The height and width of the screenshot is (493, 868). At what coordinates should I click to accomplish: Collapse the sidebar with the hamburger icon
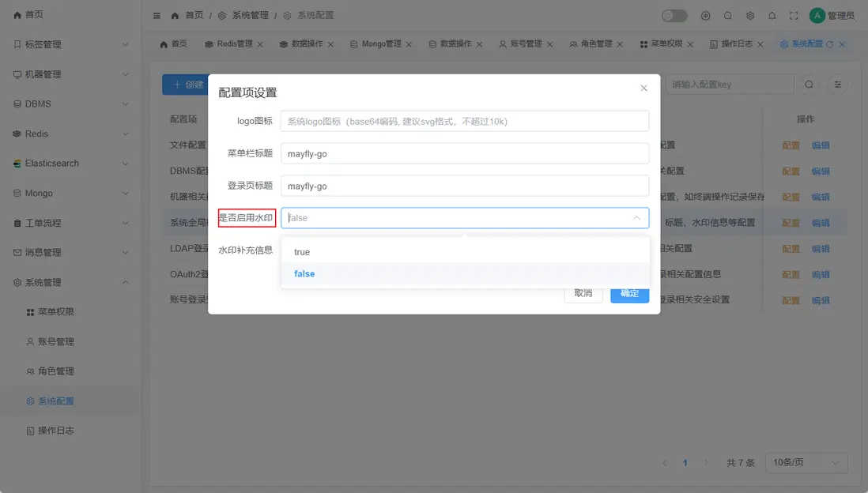(x=157, y=16)
